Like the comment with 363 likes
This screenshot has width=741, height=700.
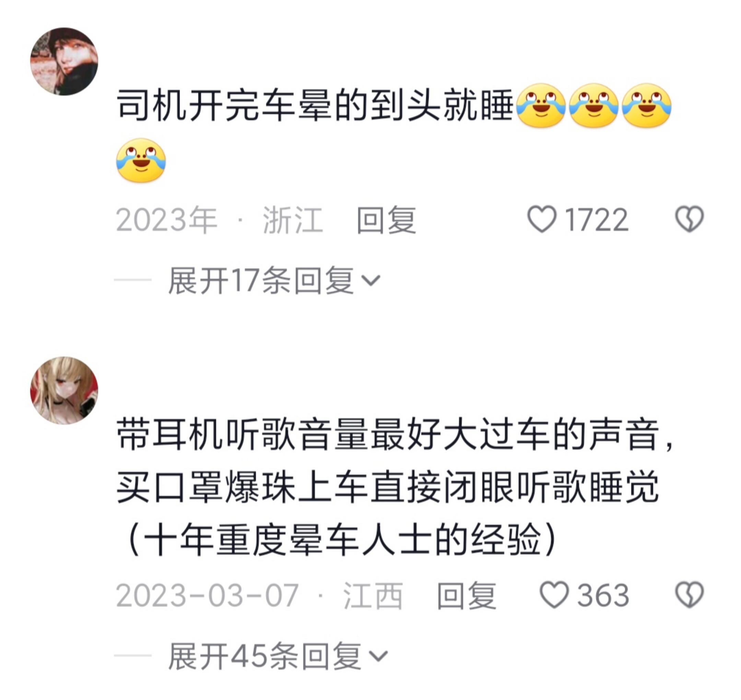click(554, 596)
